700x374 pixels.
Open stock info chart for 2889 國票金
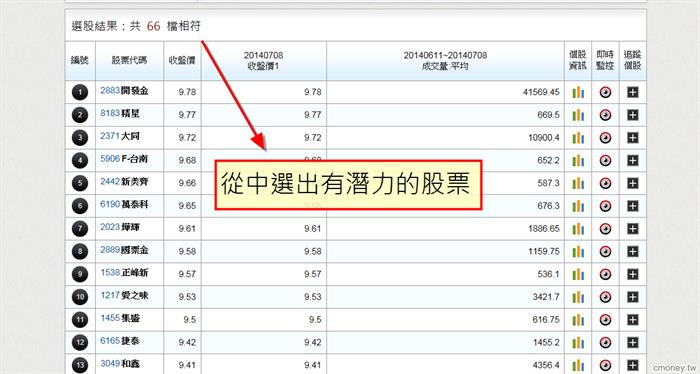578,252
